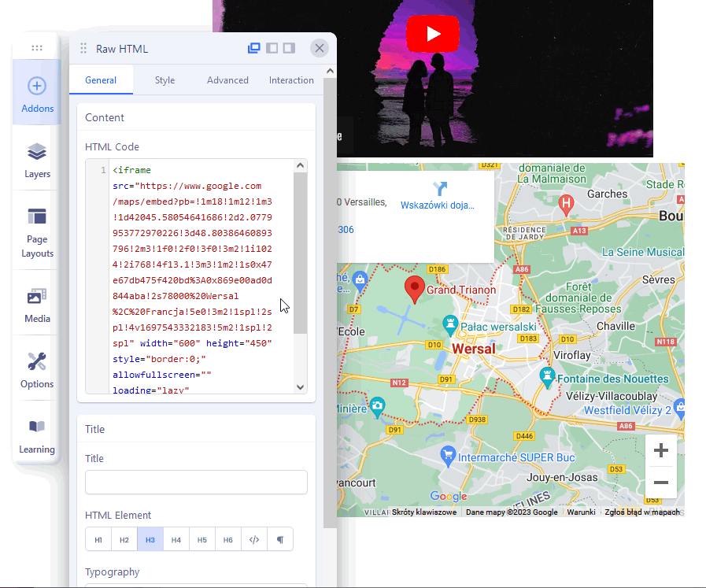Click the YouTube play button

click(433, 35)
